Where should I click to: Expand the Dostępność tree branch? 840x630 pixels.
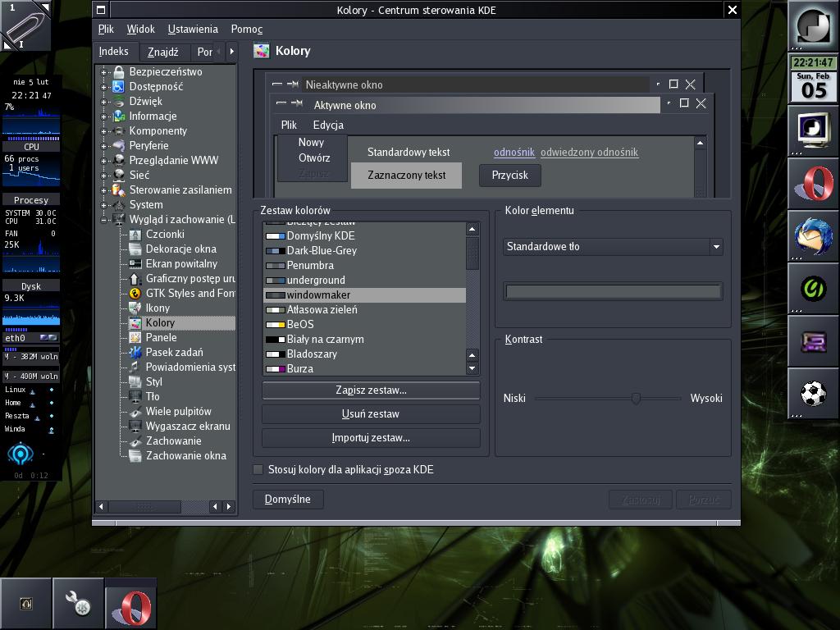(x=104, y=86)
